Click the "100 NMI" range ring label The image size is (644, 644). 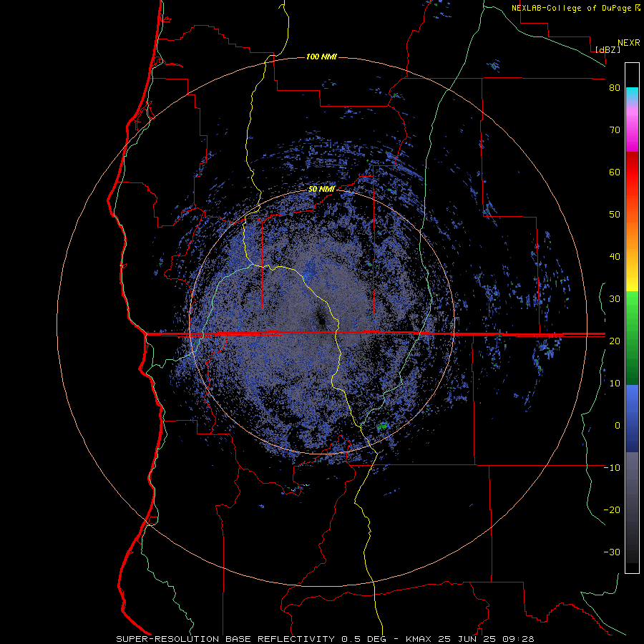tap(321, 57)
